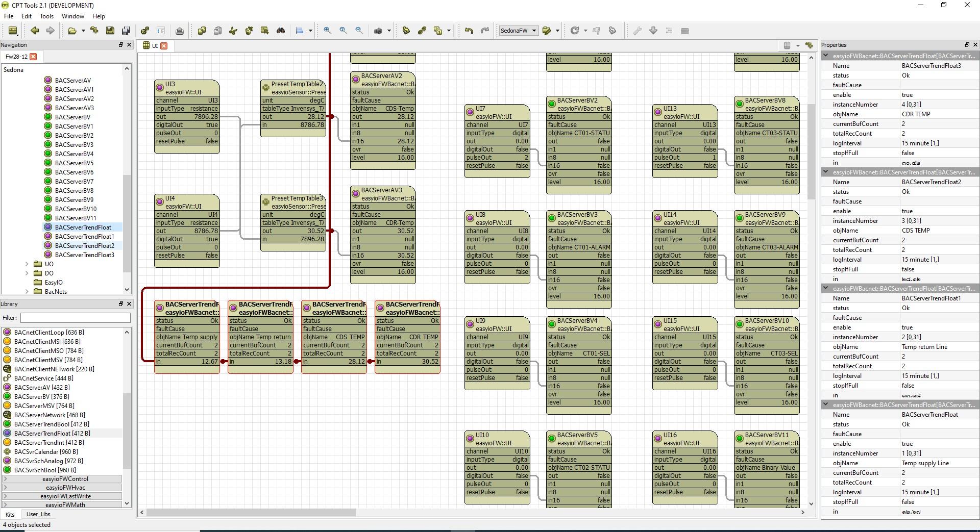Viewport: 980px width, 532px height.
Task: Close the UI editor tab
Action: tap(164, 46)
